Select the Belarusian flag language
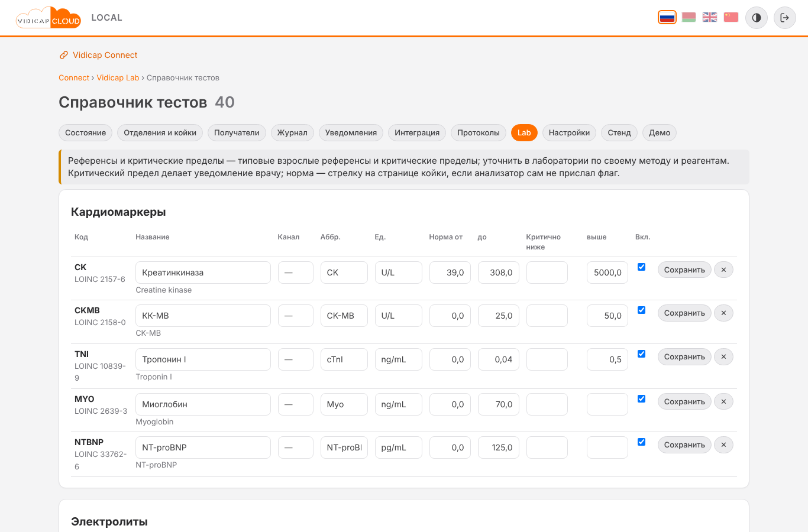This screenshot has height=532, width=808. (x=689, y=17)
